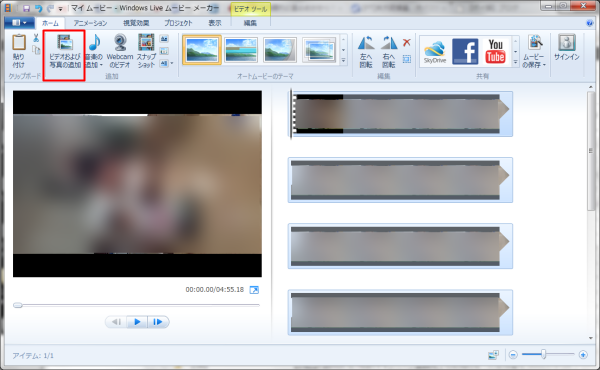Redo the last undone action
Image resolution: width=600 pixels, height=370 pixels.
[x=50, y=8]
